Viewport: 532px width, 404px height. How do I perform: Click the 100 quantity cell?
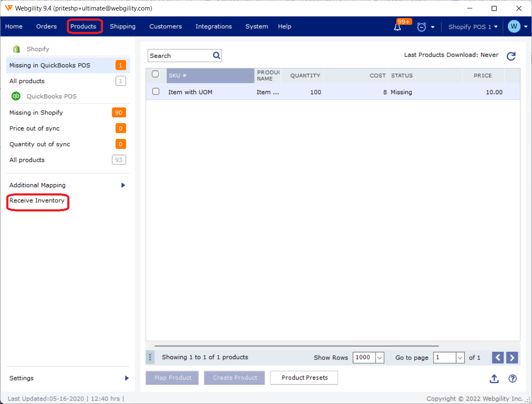point(316,92)
